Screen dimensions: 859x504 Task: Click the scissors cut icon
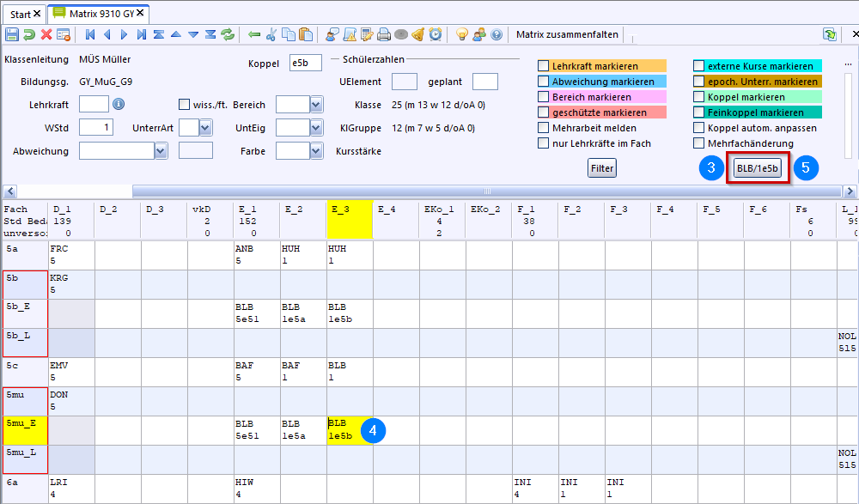click(271, 34)
